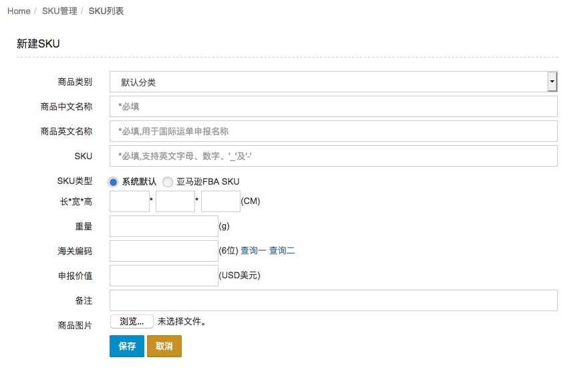Click the width (宽) dimension box

tap(175, 201)
